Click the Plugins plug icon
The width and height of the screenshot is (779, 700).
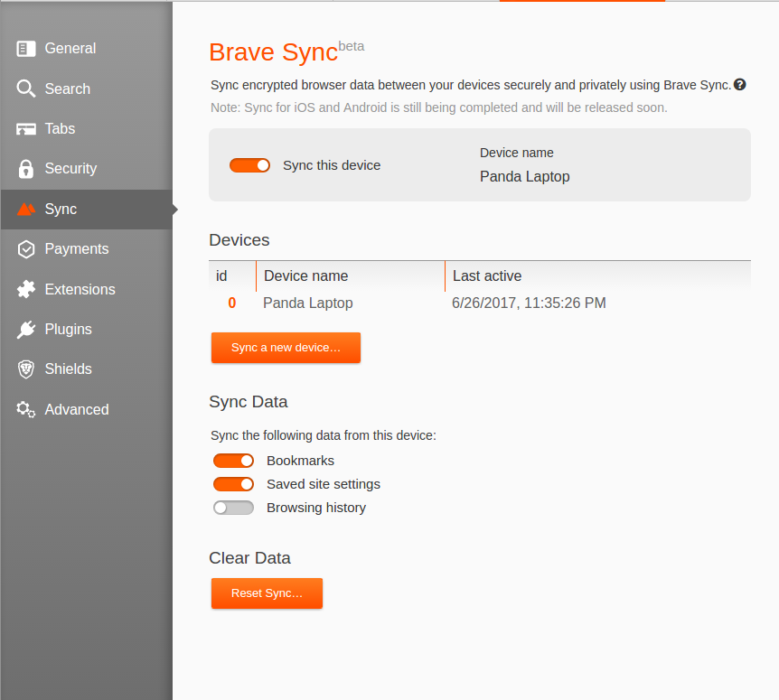[26, 329]
